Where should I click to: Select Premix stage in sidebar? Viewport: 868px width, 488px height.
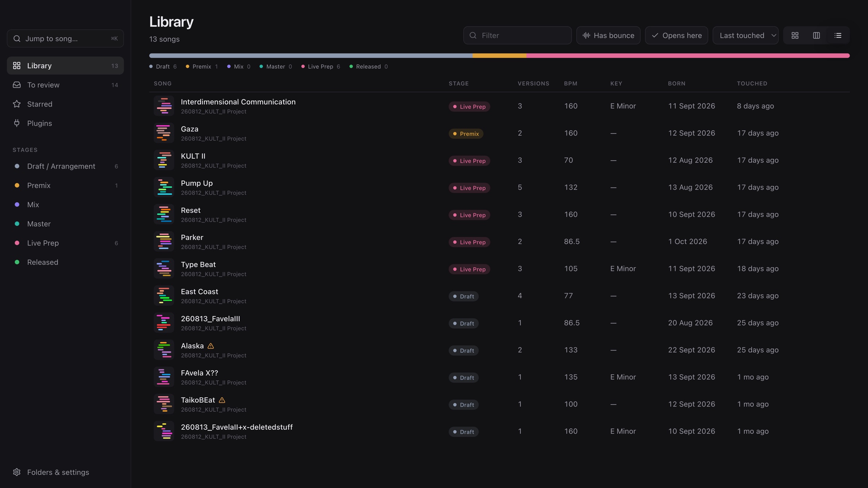click(x=65, y=185)
